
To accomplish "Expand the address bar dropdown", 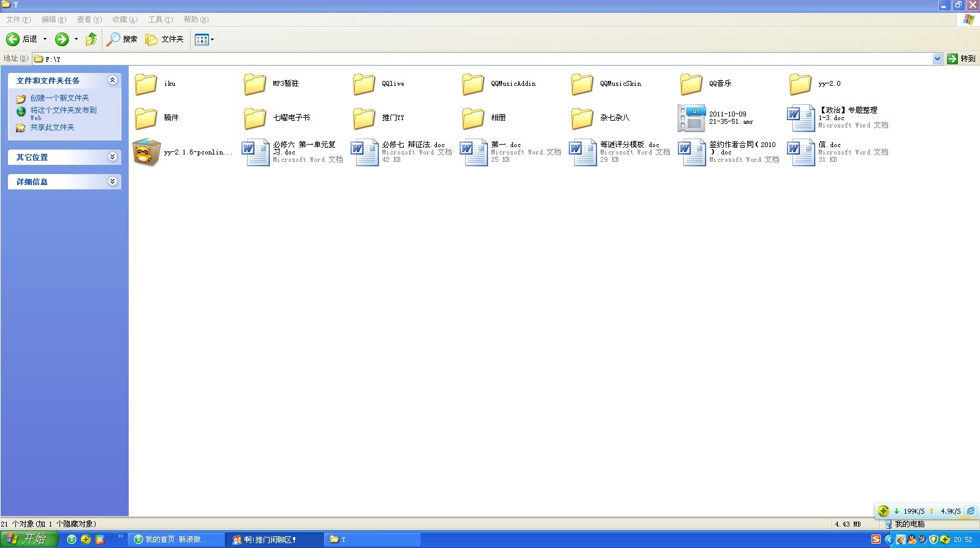I will click(x=937, y=59).
